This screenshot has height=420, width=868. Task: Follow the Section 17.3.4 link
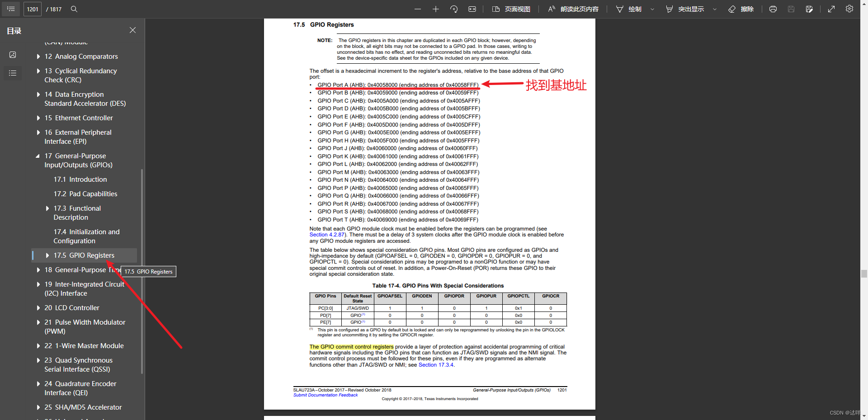coord(436,365)
